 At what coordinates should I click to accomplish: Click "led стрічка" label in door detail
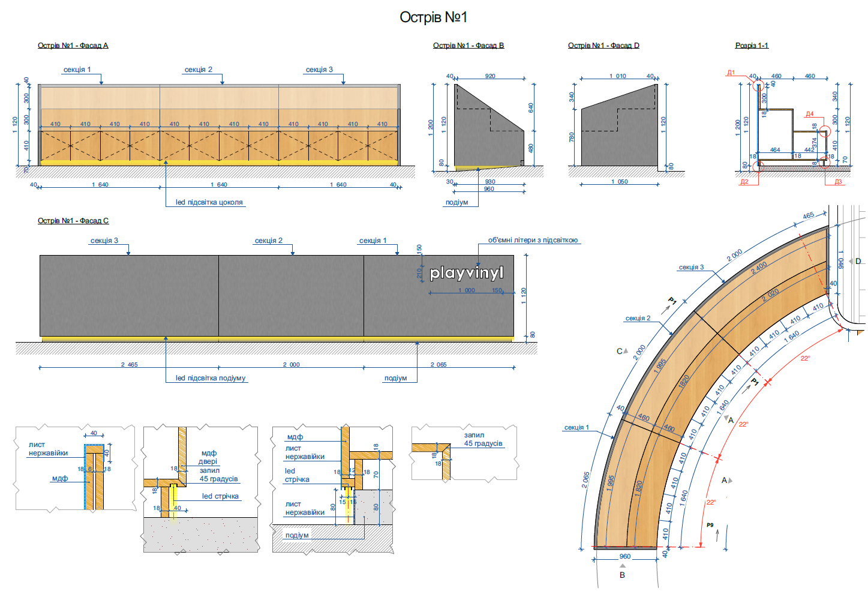click(220, 496)
